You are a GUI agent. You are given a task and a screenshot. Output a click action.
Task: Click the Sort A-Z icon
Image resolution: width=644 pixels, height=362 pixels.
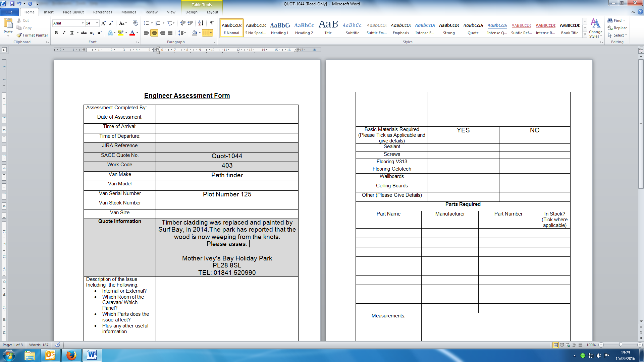pos(201,23)
